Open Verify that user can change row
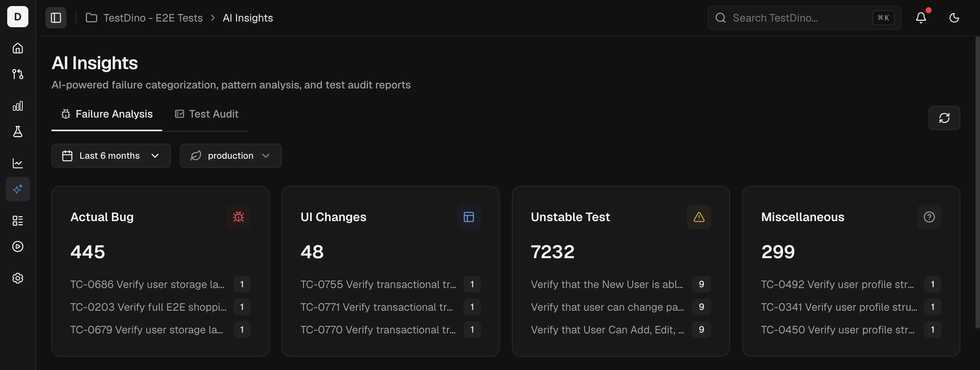980x370 pixels. [620, 307]
